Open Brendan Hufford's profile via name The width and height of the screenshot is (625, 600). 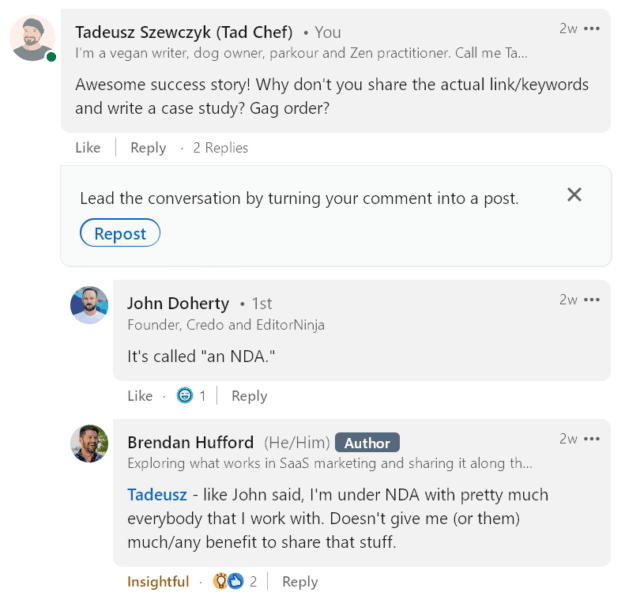191,442
